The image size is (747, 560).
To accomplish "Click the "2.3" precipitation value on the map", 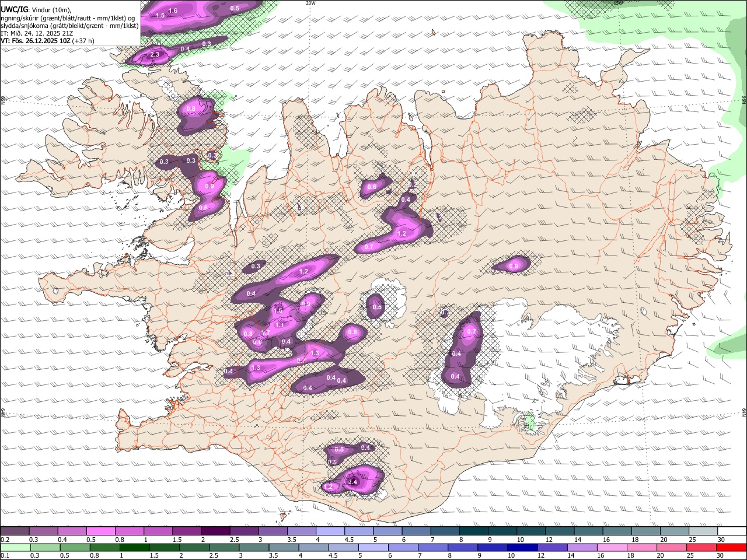I will click(155, 54).
